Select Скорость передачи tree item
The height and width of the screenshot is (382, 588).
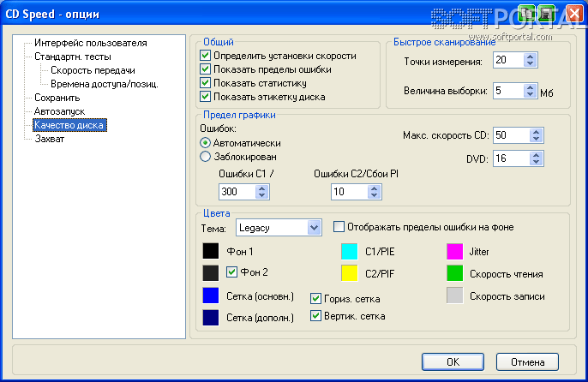(x=93, y=70)
